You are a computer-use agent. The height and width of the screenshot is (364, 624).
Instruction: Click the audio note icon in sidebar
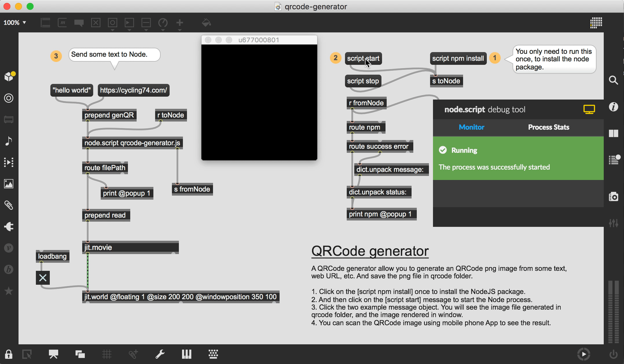click(x=9, y=141)
